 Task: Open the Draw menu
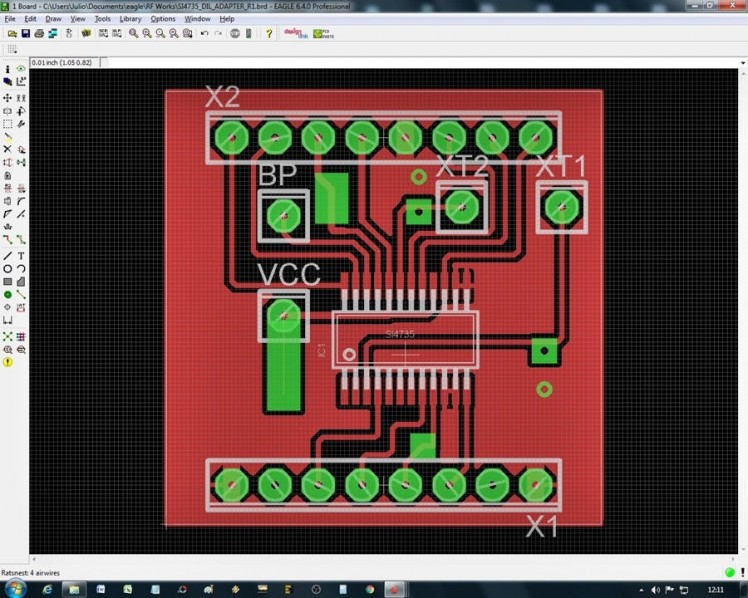[x=53, y=19]
